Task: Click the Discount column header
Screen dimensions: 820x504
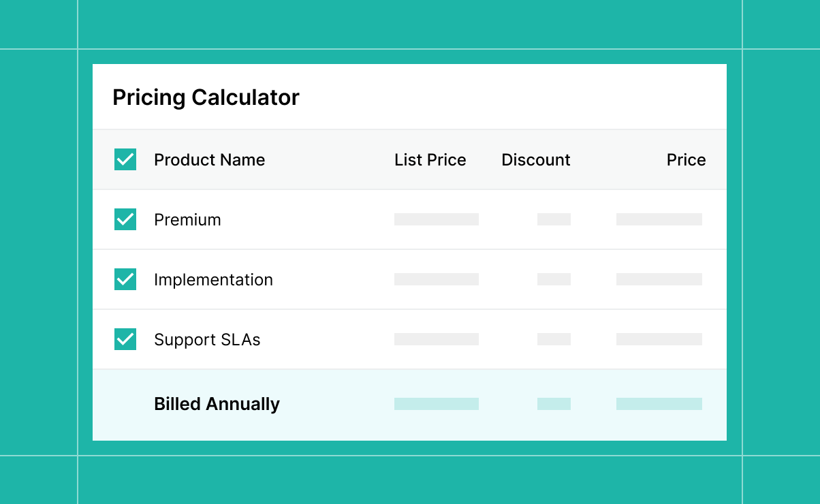Action: point(535,160)
